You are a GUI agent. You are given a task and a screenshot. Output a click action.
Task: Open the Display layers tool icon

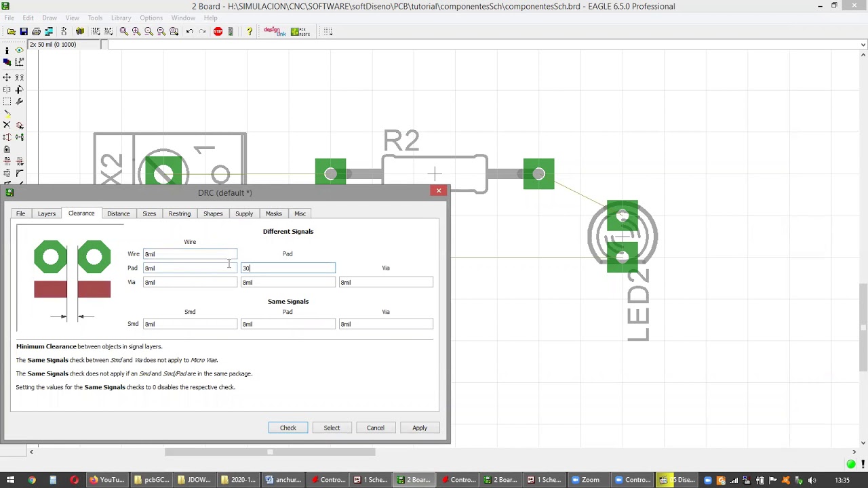tap(7, 63)
